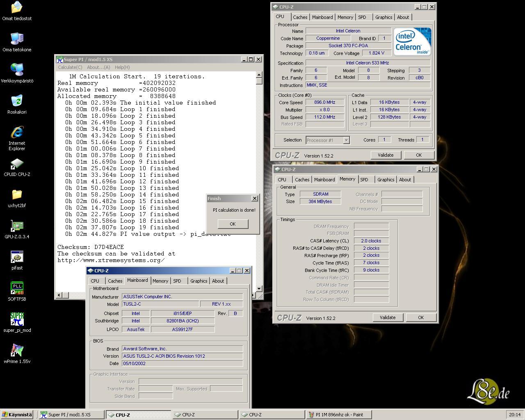Open CPU tab in Memory CPU-Z window
The height and width of the screenshot is (420, 525).
click(x=282, y=180)
